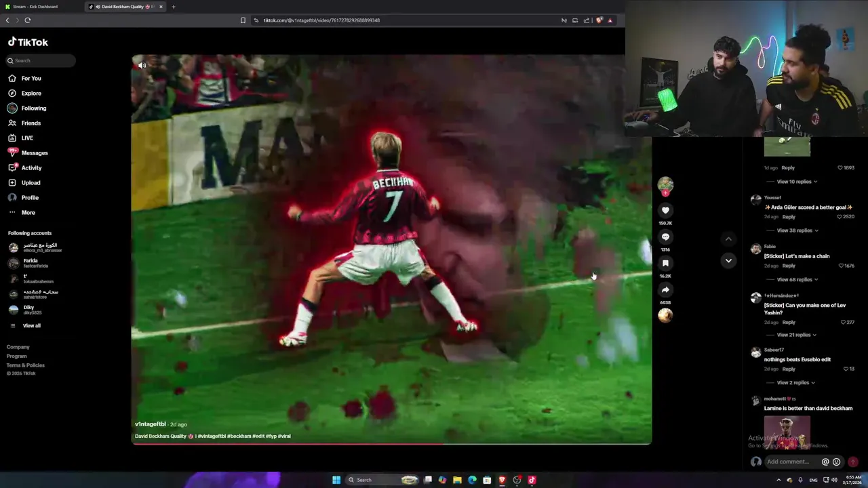The height and width of the screenshot is (488, 868).
Task: Open File Explorer from the taskbar
Action: pos(458,480)
